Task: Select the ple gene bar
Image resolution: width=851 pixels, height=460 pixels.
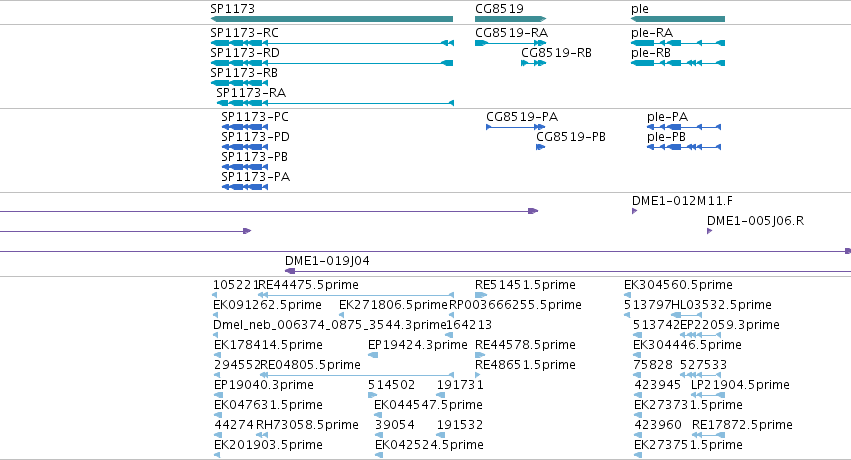Action: click(x=678, y=19)
